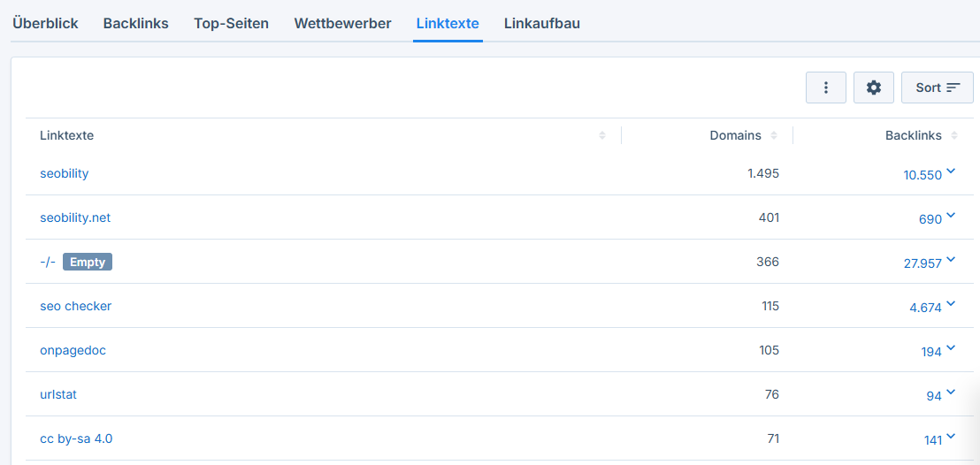This screenshot has height=465, width=980.
Task: Click backlinks count 27.957
Action: pyautogui.click(x=923, y=263)
